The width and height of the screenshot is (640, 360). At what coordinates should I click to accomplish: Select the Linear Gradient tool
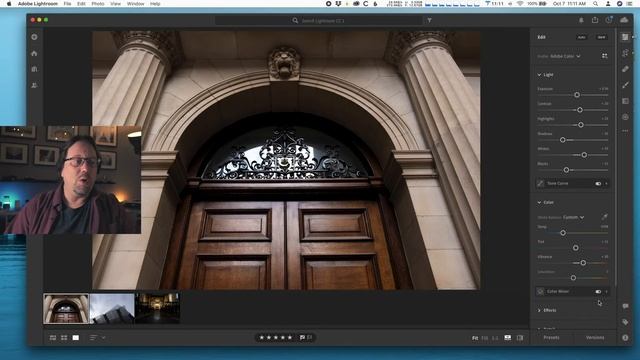click(x=625, y=101)
